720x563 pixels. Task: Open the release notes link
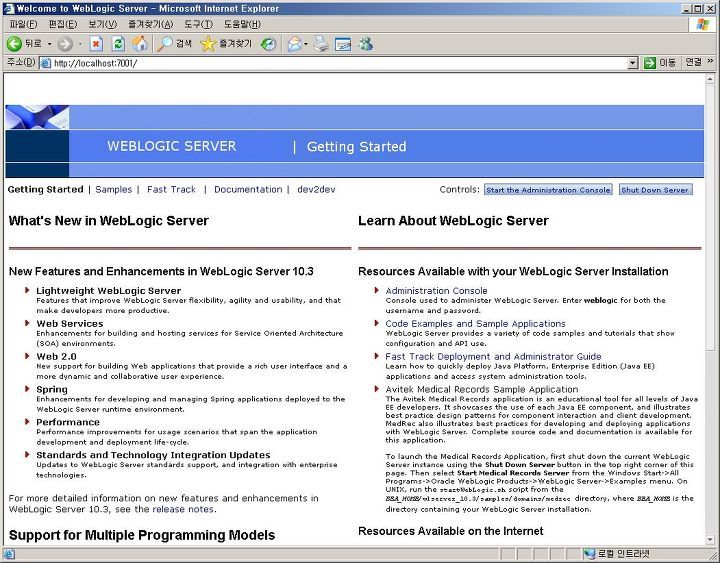pyautogui.click(x=183, y=509)
